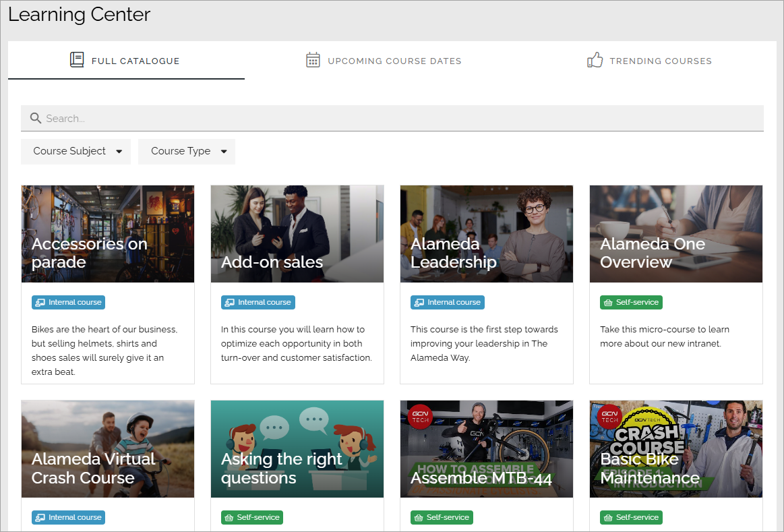
Task: Click the Accessories on parade course title
Action: click(x=90, y=252)
